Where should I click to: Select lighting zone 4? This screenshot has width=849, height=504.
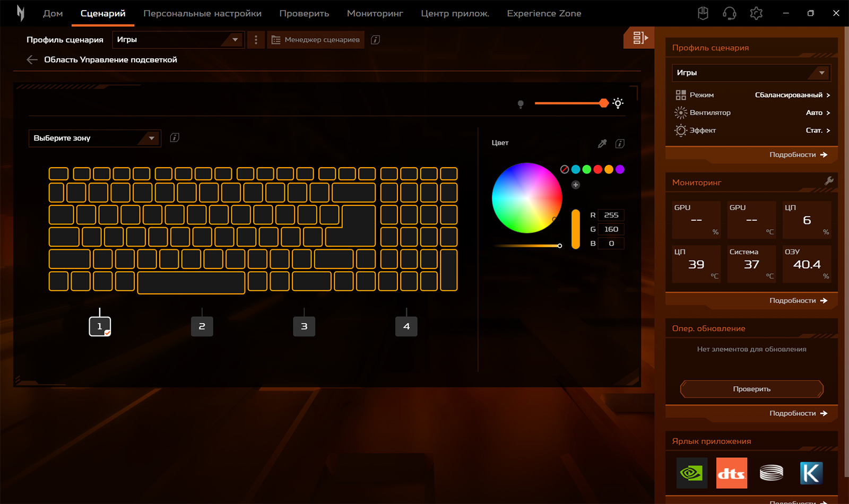click(x=406, y=326)
